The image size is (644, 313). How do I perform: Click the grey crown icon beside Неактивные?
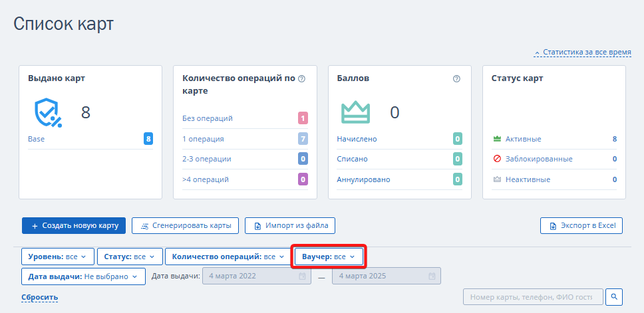tap(497, 179)
